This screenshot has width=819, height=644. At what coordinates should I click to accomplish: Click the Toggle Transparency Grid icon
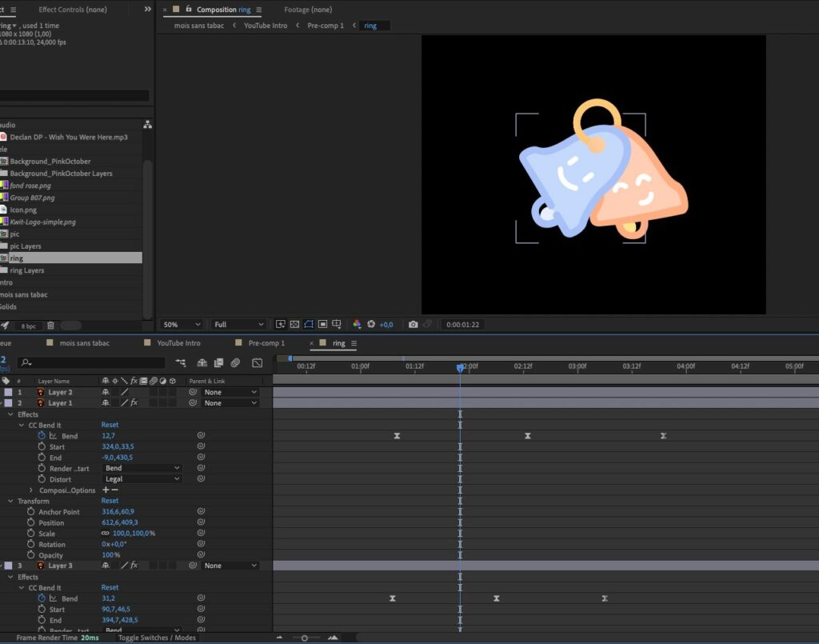(294, 324)
